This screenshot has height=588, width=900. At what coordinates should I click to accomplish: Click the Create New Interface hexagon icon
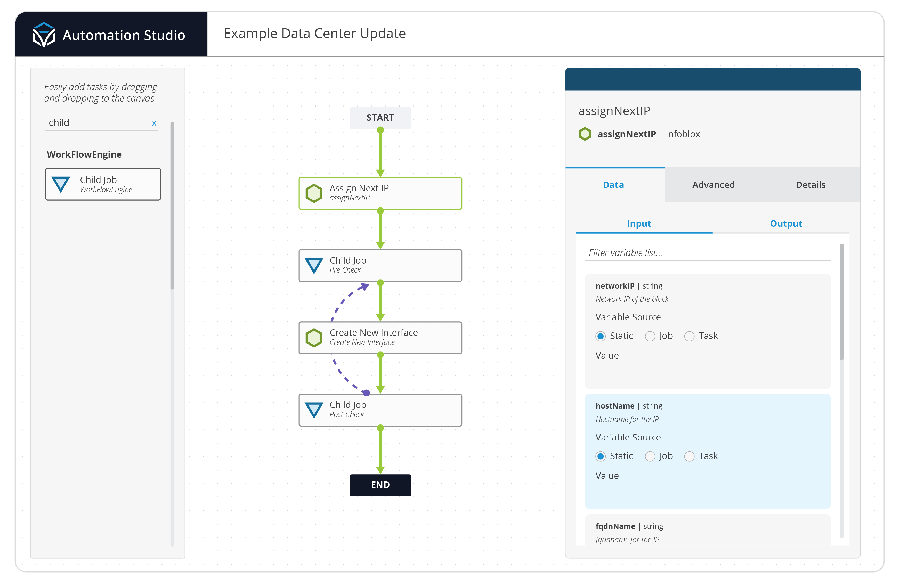click(314, 338)
